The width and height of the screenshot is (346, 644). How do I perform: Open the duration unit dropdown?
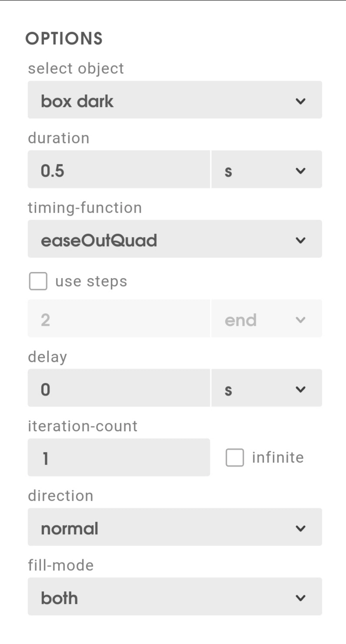[x=266, y=169]
